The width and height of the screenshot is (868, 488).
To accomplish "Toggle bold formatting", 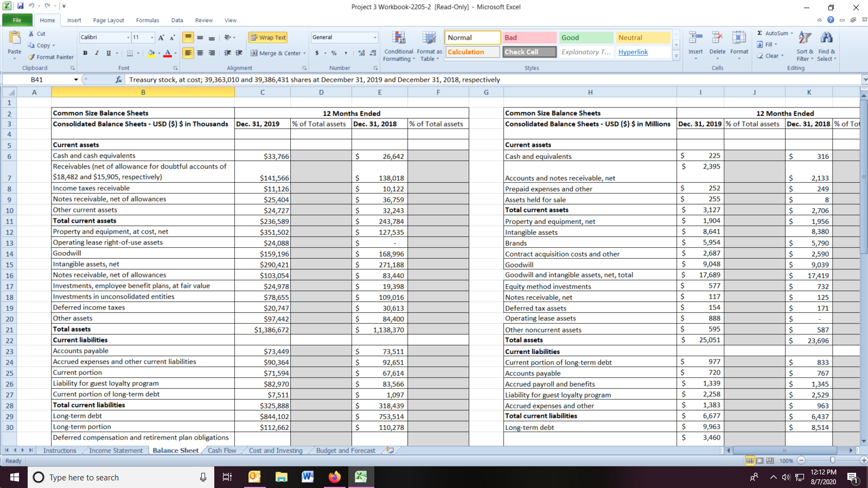I will coord(85,53).
